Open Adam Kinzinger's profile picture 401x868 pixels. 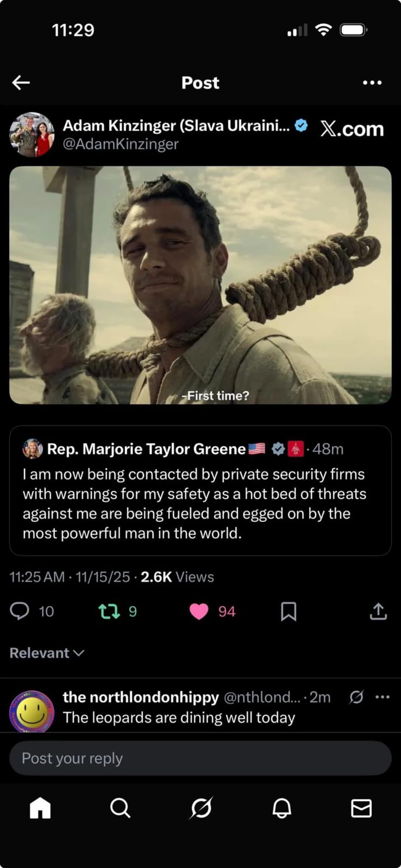[32, 134]
